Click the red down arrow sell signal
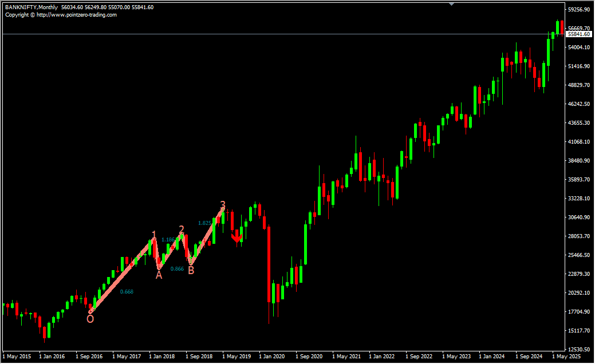 pyautogui.click(x=237, y=236)
